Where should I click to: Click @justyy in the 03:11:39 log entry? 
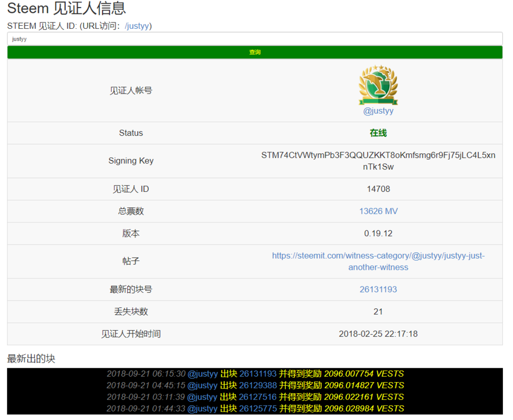pos(203,397)
